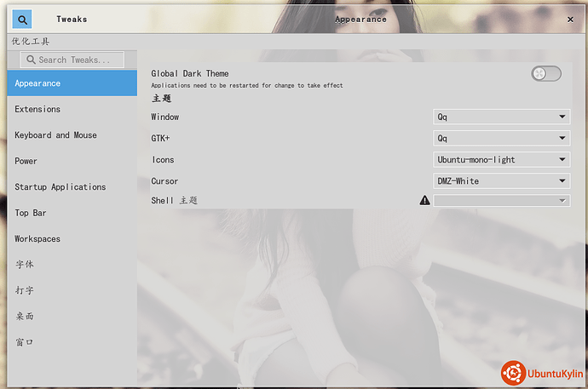Open Startup Applications settings
Image resolution: width=588 pixels, height=389 pixels.
tap(72, 187)
